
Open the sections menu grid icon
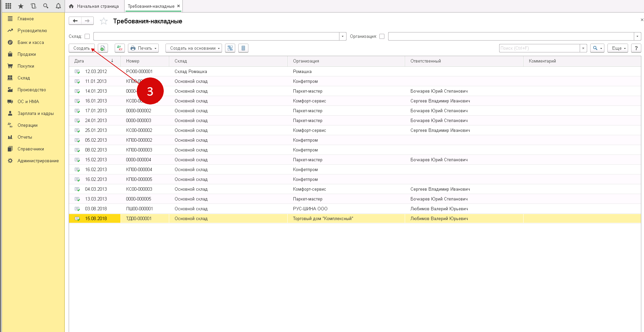[8, 6]
